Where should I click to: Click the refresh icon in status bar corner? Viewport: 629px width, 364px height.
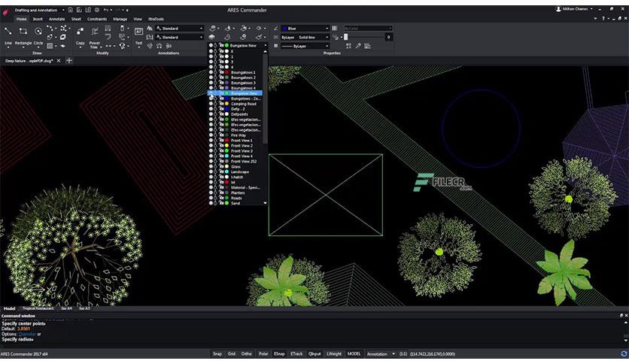[624, 353]
